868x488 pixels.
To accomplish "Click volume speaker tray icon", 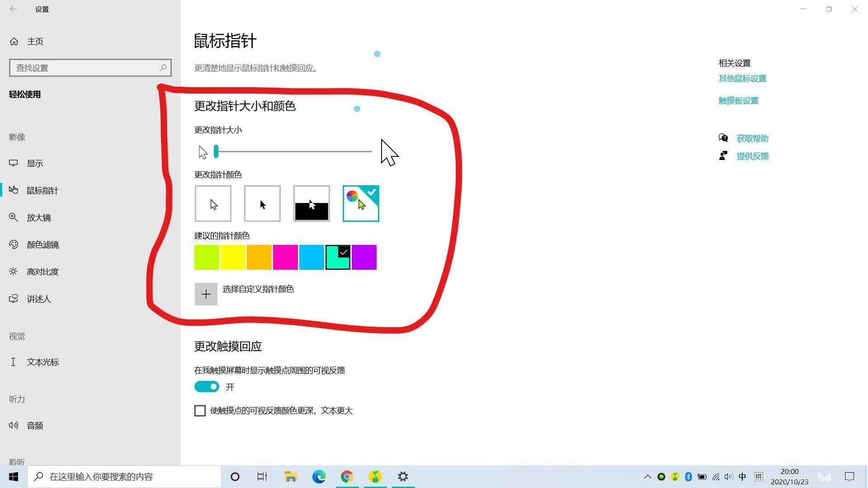I will (x=728, y=477).
